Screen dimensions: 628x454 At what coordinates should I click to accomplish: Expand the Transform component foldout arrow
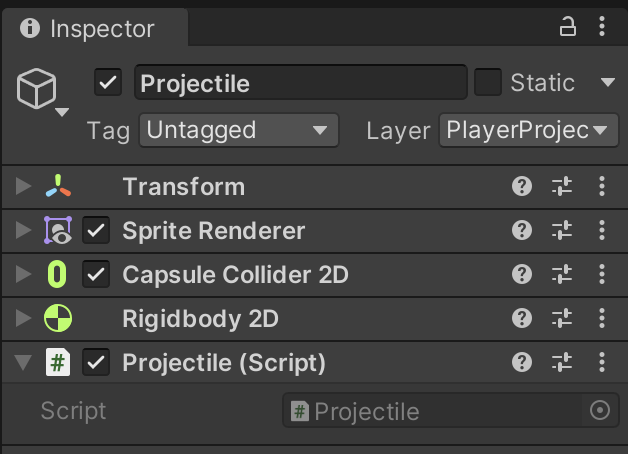pyautogui.click(x=24, y=187)
